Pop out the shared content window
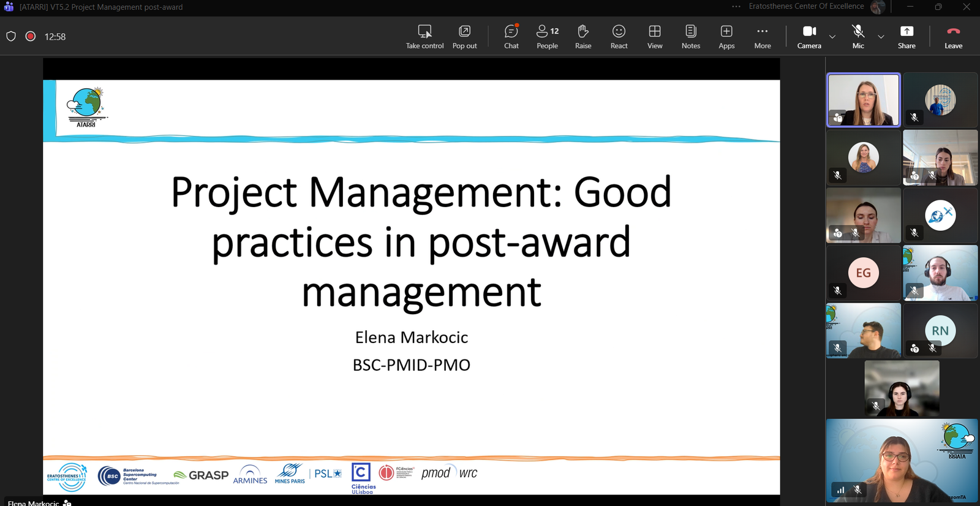980x506 pixels. (x=464, y=37)
